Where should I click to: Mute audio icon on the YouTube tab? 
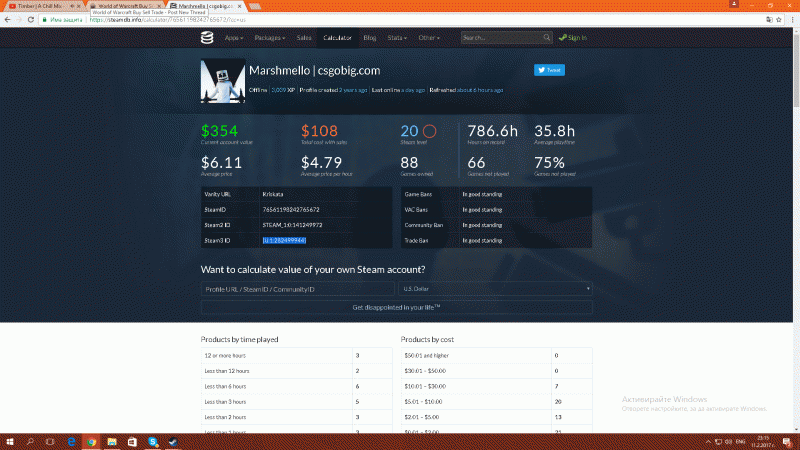click(x=72, y=6)
